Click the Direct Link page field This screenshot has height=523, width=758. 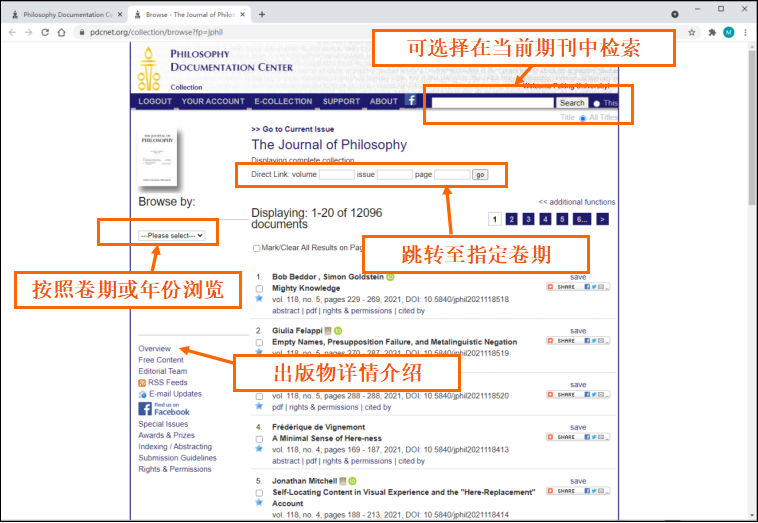(x=452, y=174)
